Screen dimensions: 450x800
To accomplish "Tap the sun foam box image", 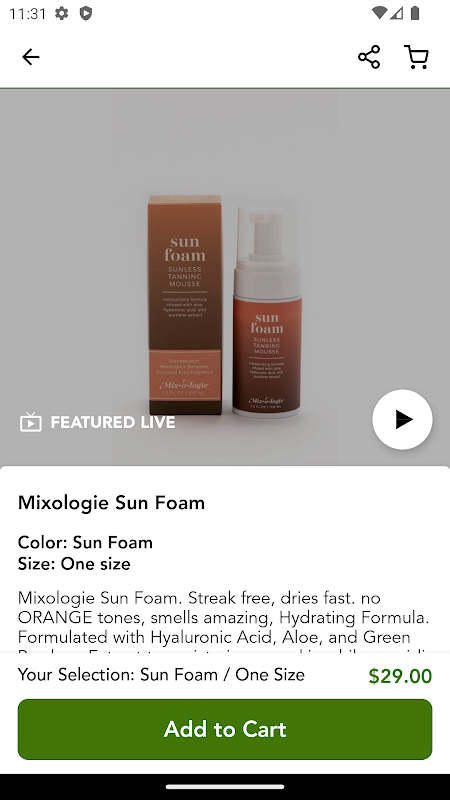I will [185, 305].
